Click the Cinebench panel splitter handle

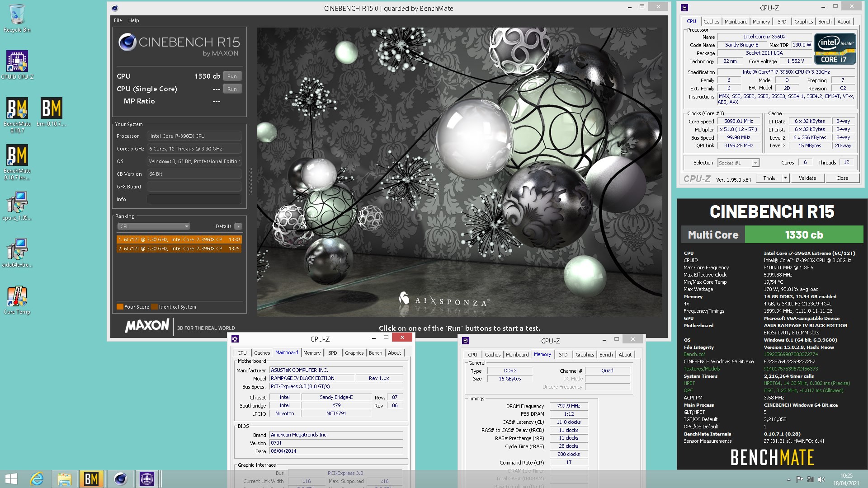(x=250, y=181)
